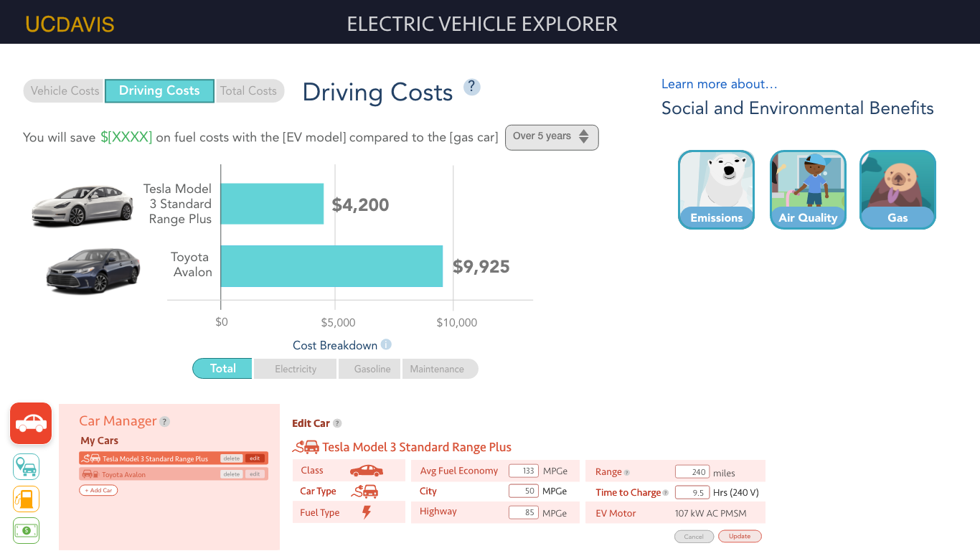This screenshot has width=980, height=551.
Task: Click the 107 kW AC PMSM text
Action: pyautogui.click(x=711, y=513)
